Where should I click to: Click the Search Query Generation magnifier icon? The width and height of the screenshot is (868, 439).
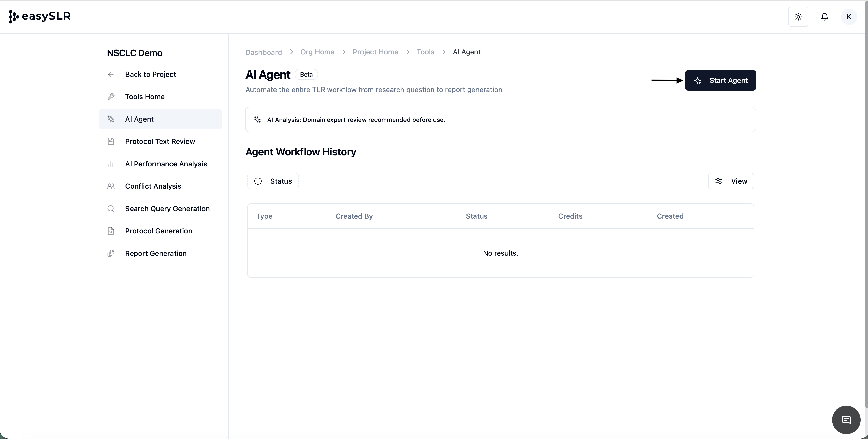tap(111, 209)
